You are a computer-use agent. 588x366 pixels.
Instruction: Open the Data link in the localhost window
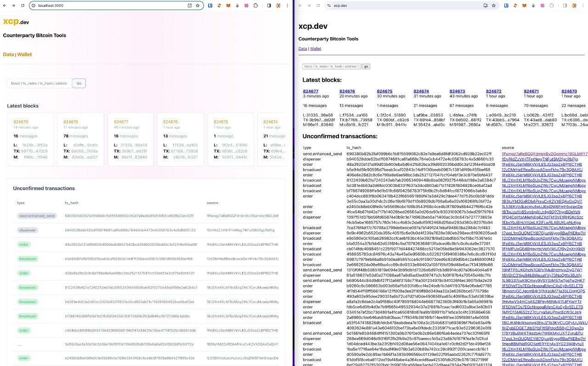tap(8, 54)
